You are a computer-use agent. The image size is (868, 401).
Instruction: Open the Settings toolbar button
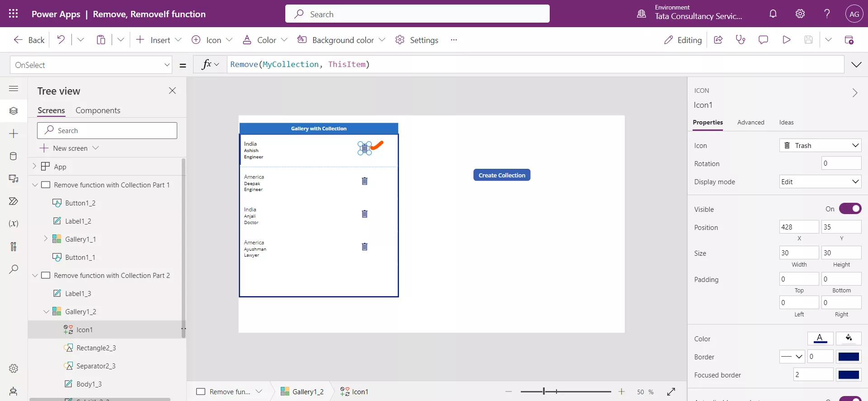point(417,40)
